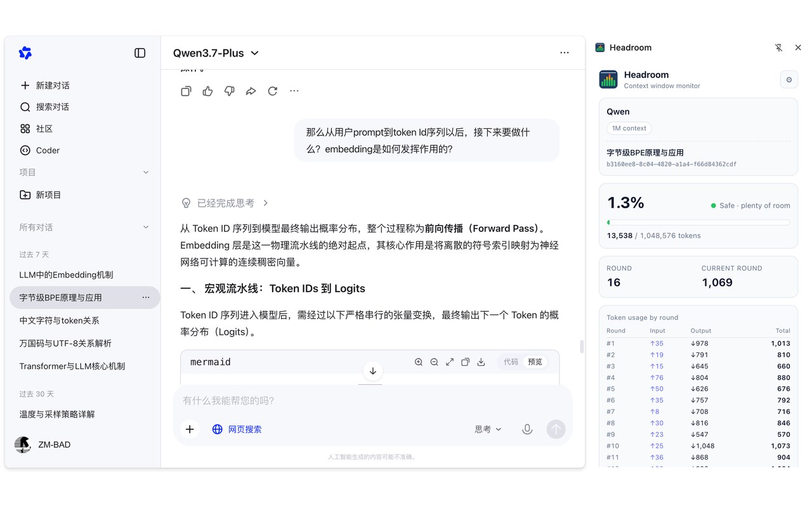Click the chat vertical scrollbar thumb
Screen dimensions: 812x508
[x=582, y=347]
